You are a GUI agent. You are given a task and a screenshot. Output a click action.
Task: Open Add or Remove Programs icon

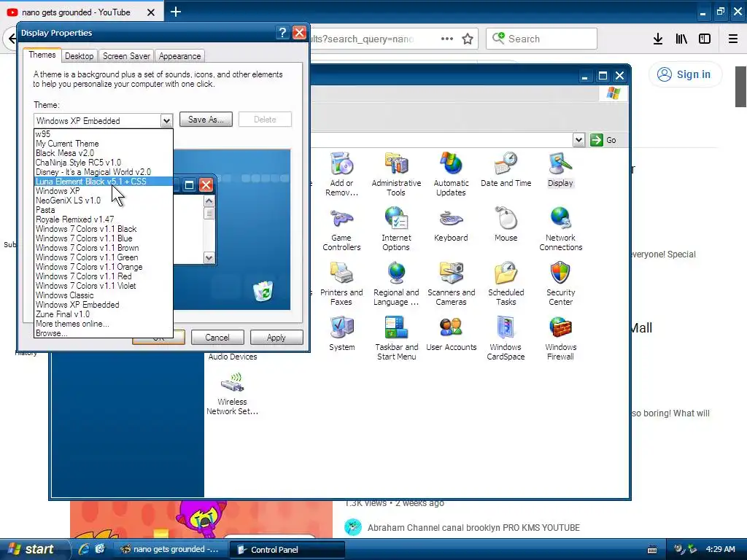pyautogui.click(x=341, y=174)
